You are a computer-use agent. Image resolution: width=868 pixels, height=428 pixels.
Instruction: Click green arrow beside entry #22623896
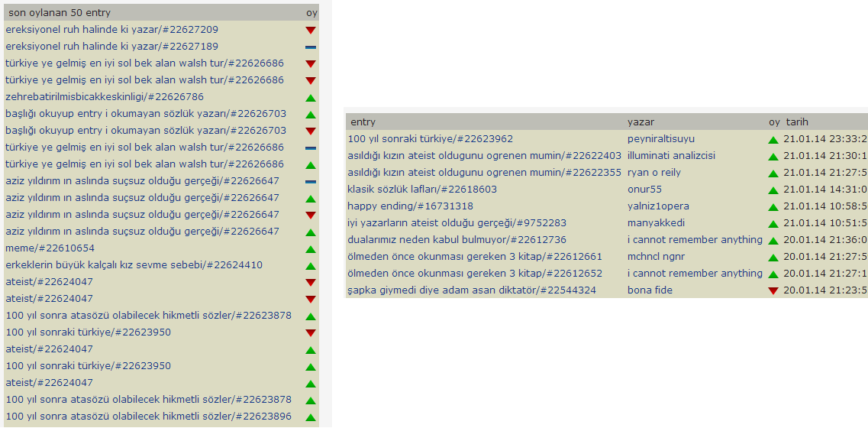(310, 417)
